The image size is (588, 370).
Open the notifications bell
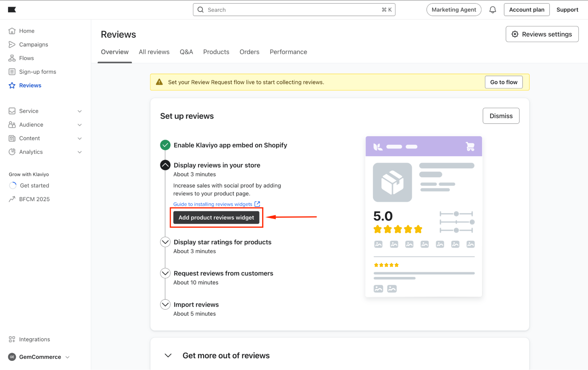[493, 10]
